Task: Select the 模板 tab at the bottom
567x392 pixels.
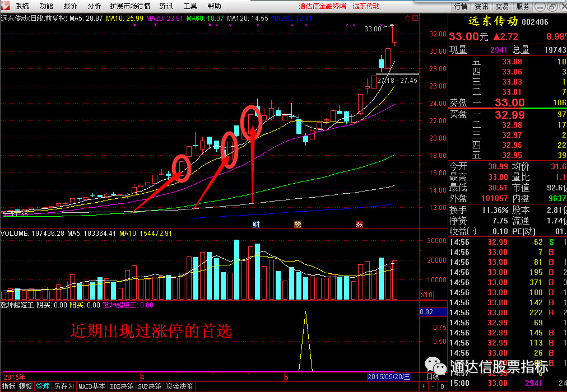Action: point(25,386)
